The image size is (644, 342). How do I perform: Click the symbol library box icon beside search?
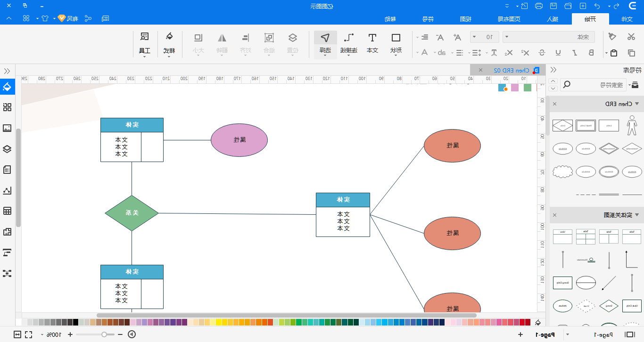click(635, 85)
